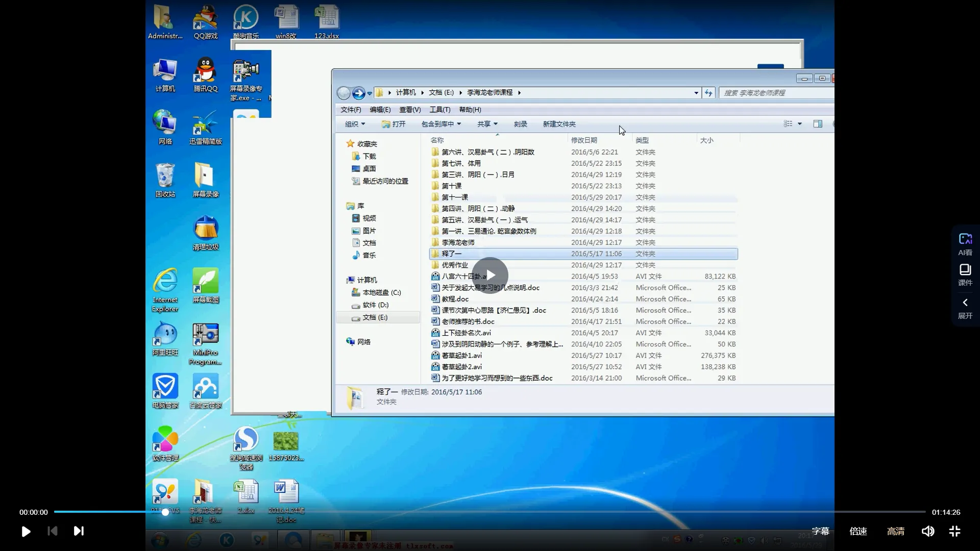Open the address bar history dropdown
This screenshot has height=551, width=980.
pyautogui.click(x=696, y=93)
